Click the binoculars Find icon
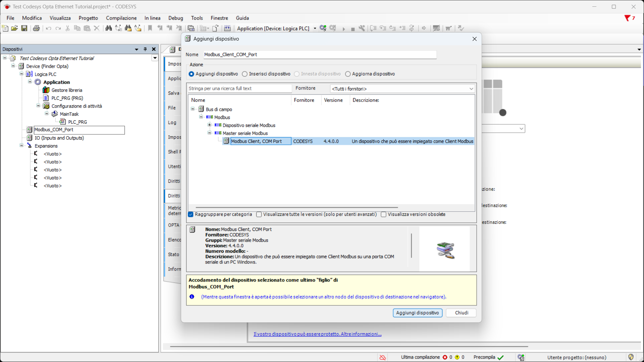The height and width of the screenshot is (362, 644). tap(108, 28)
